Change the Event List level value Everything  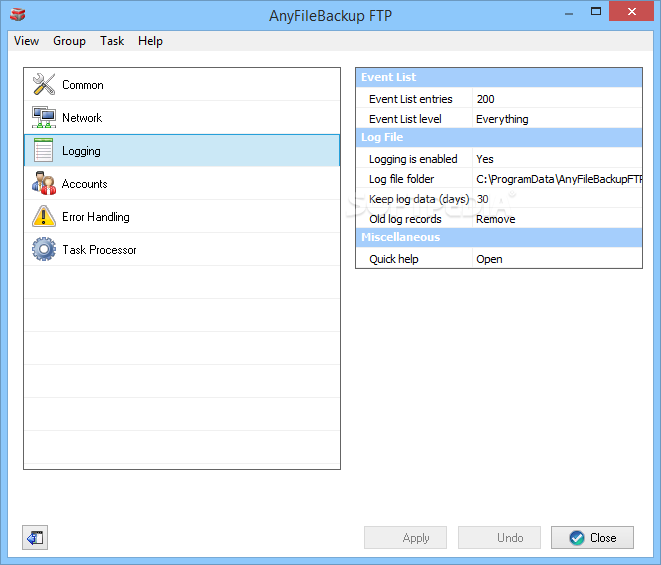tap(557, 119)
